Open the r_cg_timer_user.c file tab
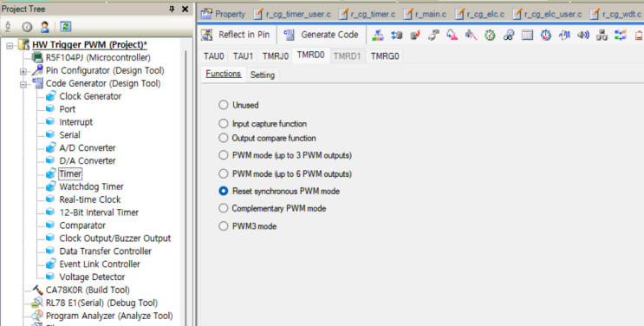The width and height of the screenshot is (644, 326). click(x=292, y=14)
